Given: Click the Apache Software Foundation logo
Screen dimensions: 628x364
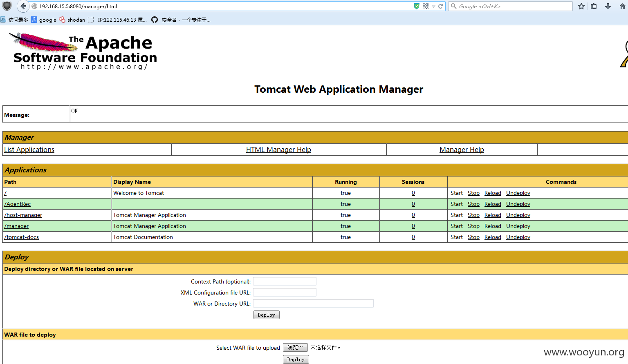Looking at the screenshot, I should (x=83, y=51).
